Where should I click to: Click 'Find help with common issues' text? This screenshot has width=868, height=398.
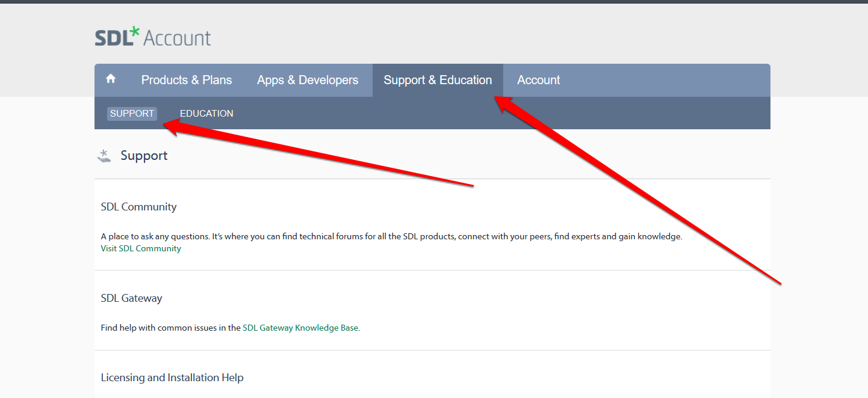tap(171, 328)
